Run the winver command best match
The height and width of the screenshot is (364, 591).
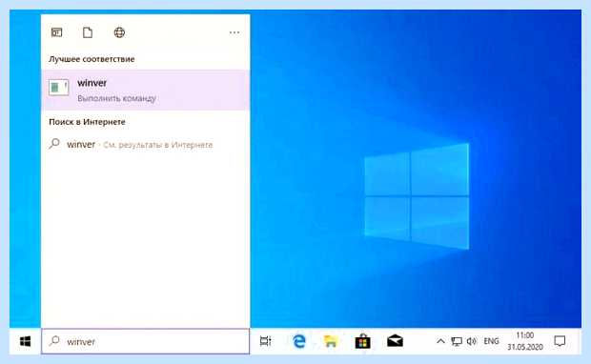[146, 90]
